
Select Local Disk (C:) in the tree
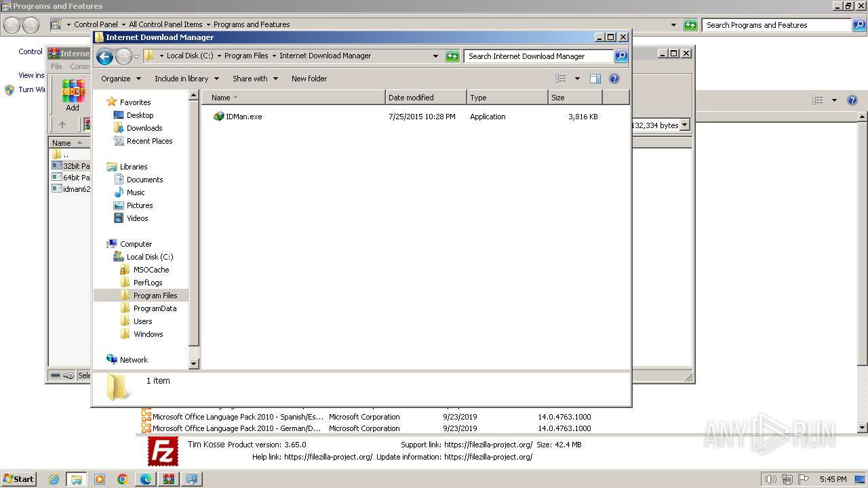(149, 257)
